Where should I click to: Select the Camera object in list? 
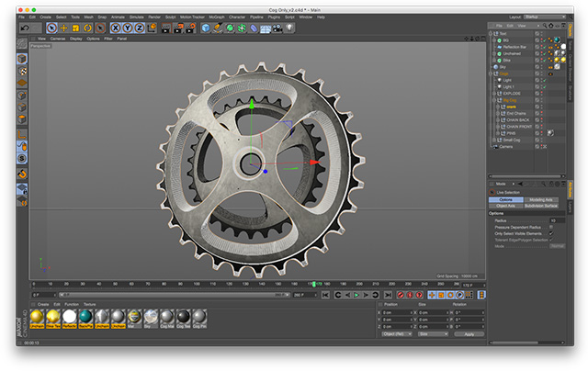506,146
